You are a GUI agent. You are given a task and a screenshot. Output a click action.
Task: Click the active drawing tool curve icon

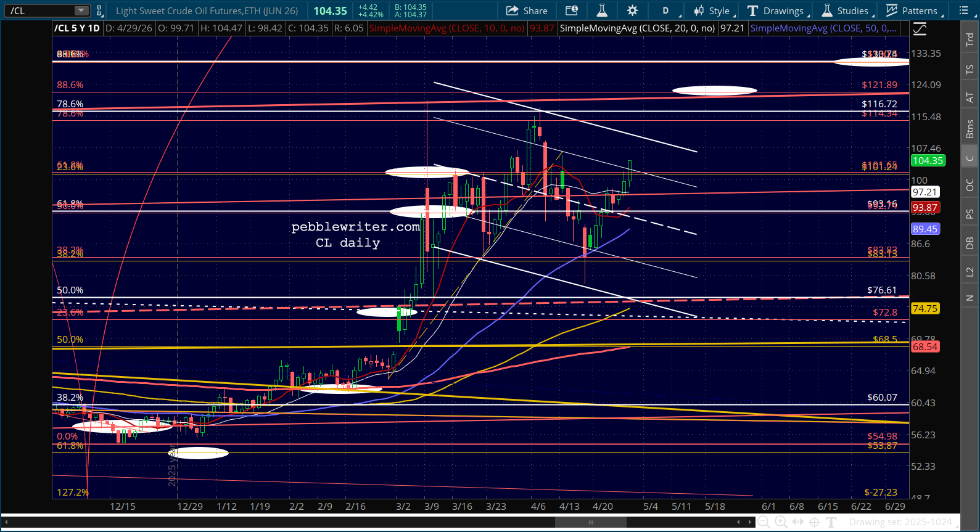pyautogui.click(x=920, y=28)
